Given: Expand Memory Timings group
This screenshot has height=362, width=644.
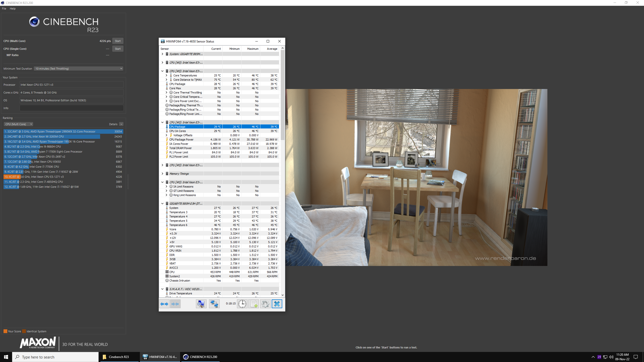Looking at the screenshot, I should coord(162,174).
